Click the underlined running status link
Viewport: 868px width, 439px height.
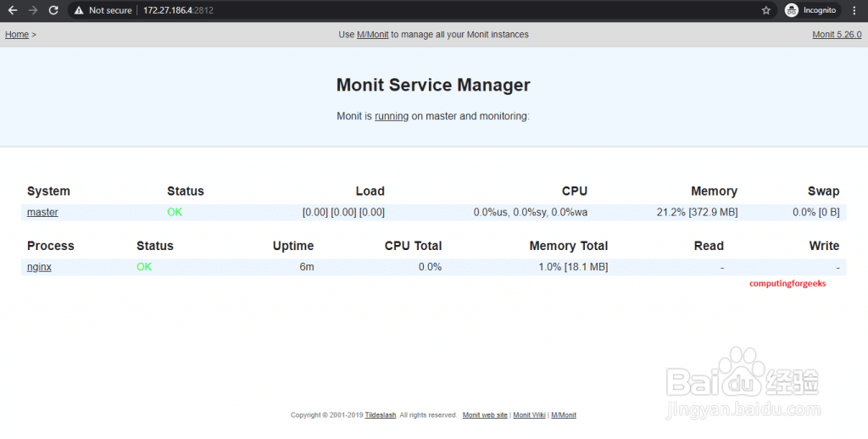tap(392, 116)
